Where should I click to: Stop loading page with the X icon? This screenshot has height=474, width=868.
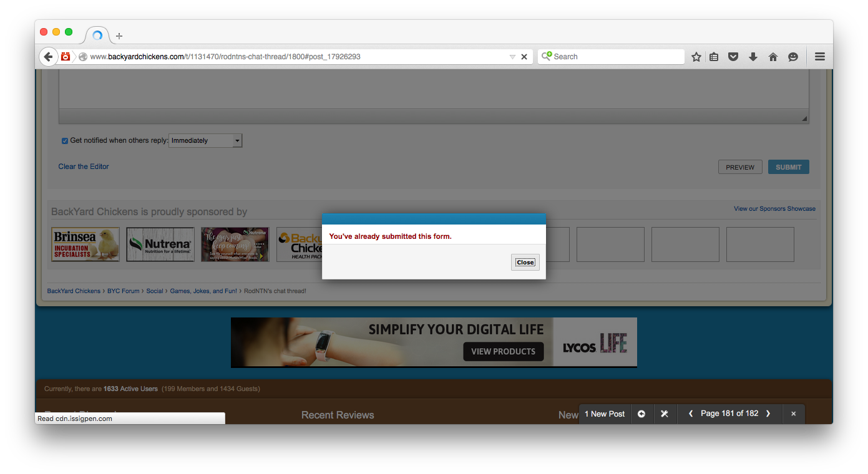coord(524,57)
